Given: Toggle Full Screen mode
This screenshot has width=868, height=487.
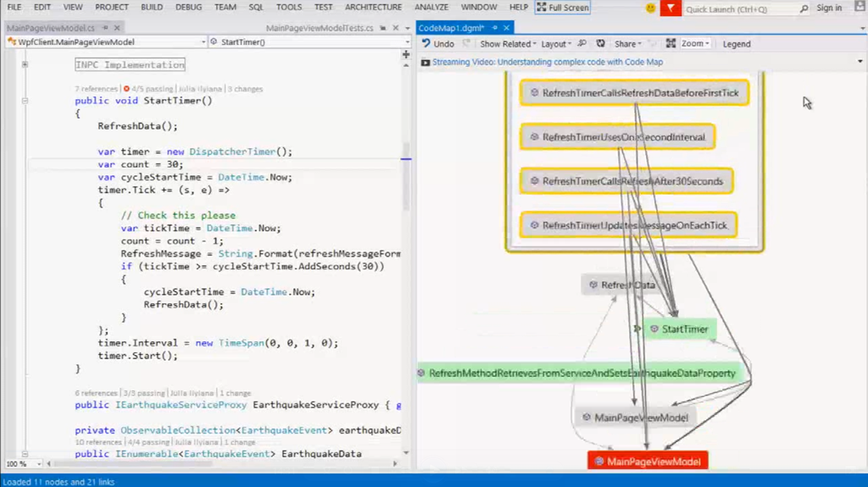Looking at the screenshot, I should (x=563, y=7).
